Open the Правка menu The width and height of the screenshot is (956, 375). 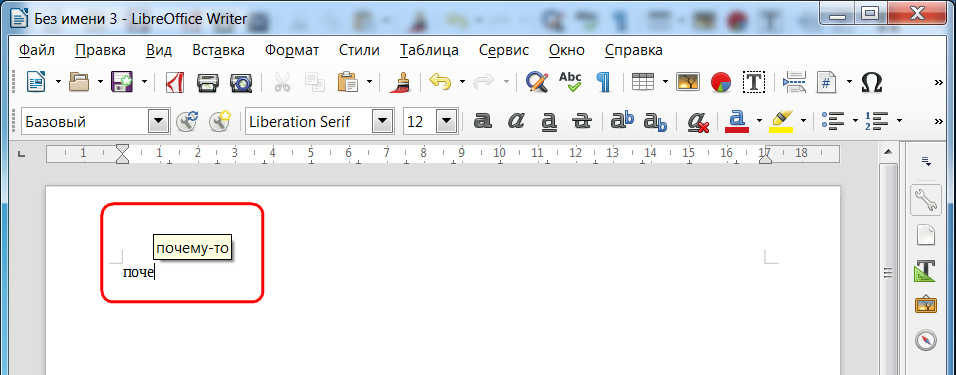(101, 50)
